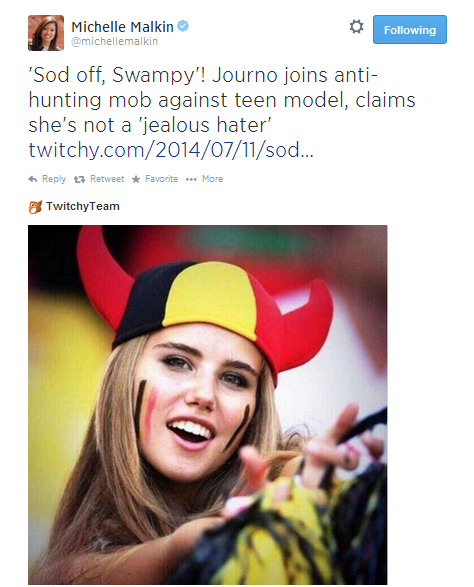
Task: Click the TwitchyTeam owl icon
Action: (x=35, y=207)
